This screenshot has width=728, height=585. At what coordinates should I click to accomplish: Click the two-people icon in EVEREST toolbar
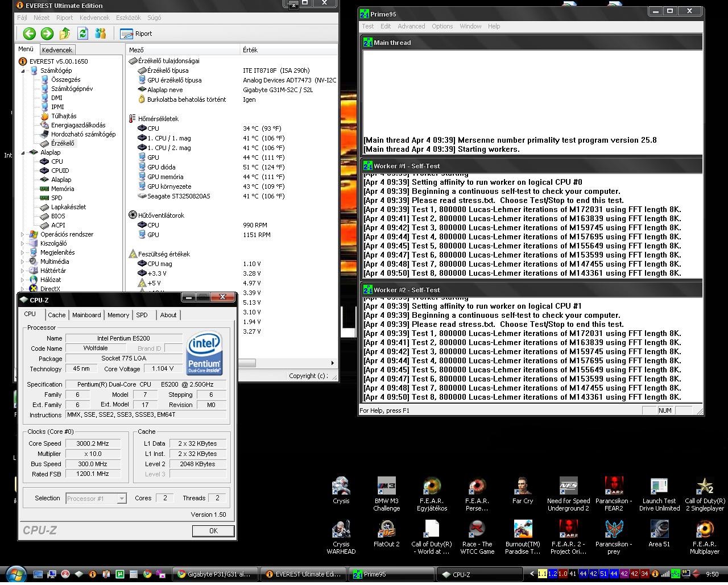[101, 34]
